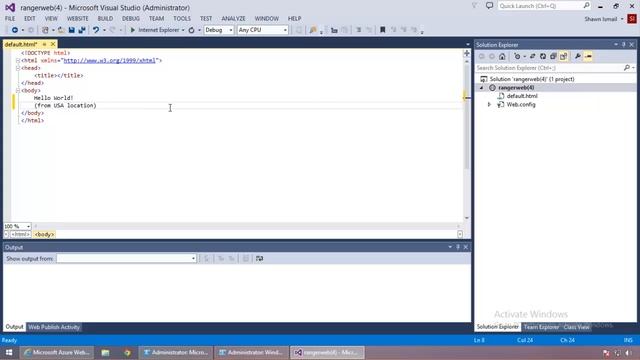Select default.html in Solution Explorer
This screenshot has height=360, width=640.
point(522,96)
